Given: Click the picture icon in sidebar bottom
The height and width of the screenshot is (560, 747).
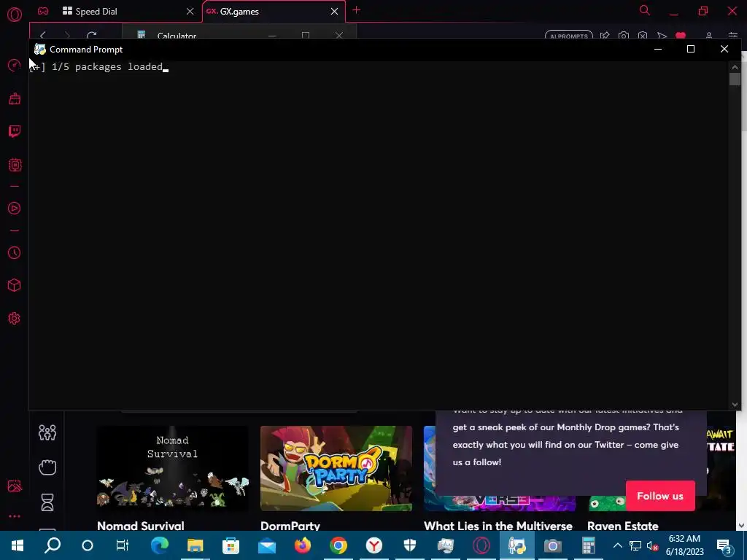Looking at the screenshot, I should point(15,486).
